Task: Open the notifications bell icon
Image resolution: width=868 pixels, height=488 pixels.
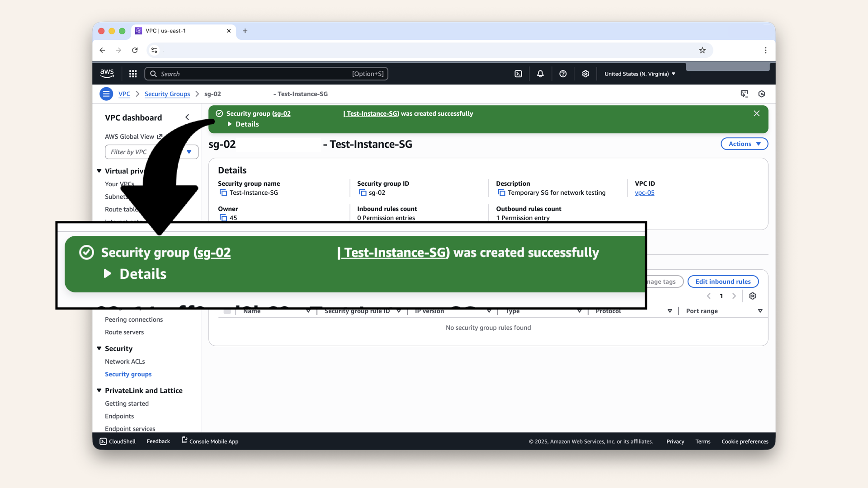Action: coord(540,73)
